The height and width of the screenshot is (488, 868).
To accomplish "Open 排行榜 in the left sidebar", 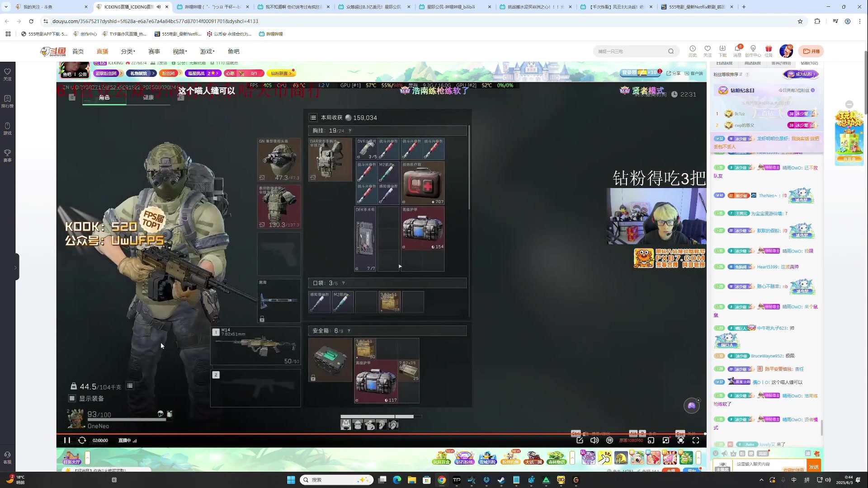I will (x=7, y=102).
